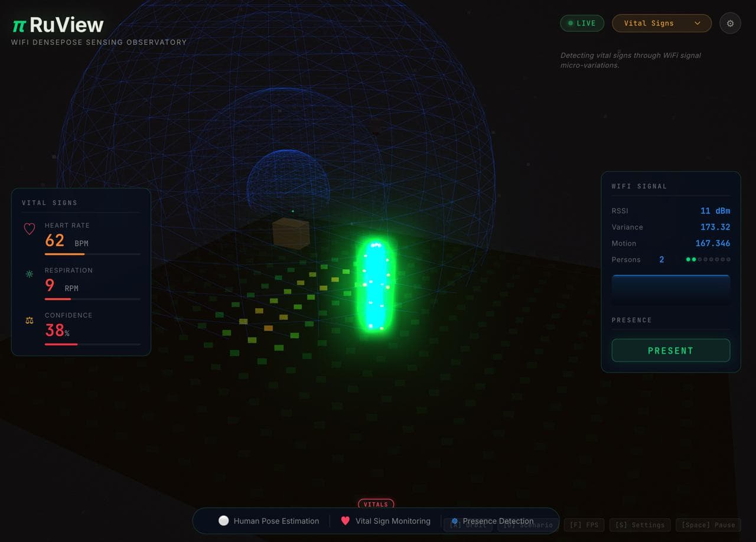Click the WiFi signal waveform graph
756x542 pixels.
click(671, 289)
